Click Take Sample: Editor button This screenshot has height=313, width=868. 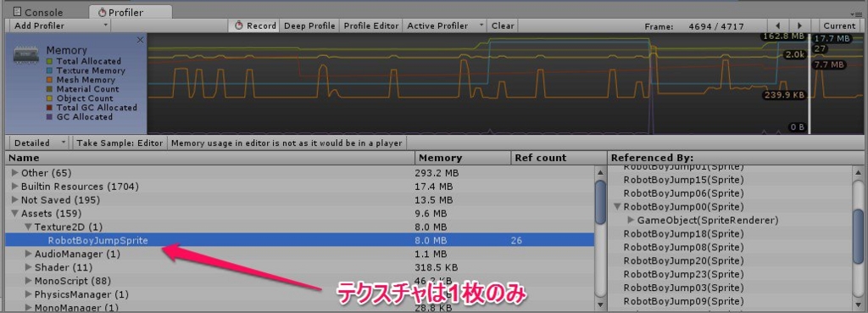[120, 143]
